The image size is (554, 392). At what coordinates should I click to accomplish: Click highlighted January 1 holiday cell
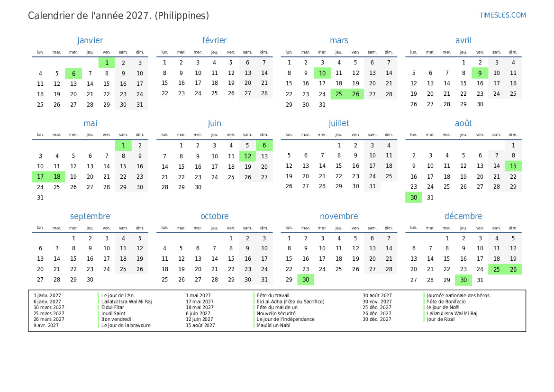tap(107, 63)
